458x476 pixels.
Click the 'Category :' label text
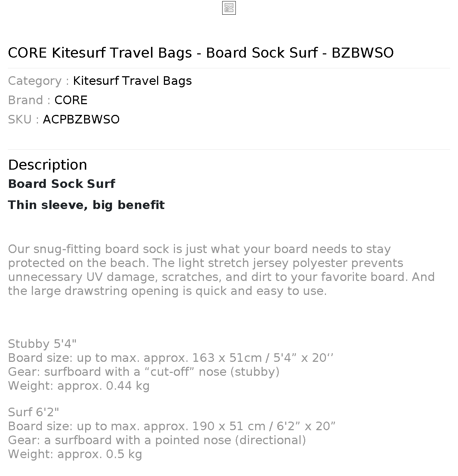pos(39,81)
